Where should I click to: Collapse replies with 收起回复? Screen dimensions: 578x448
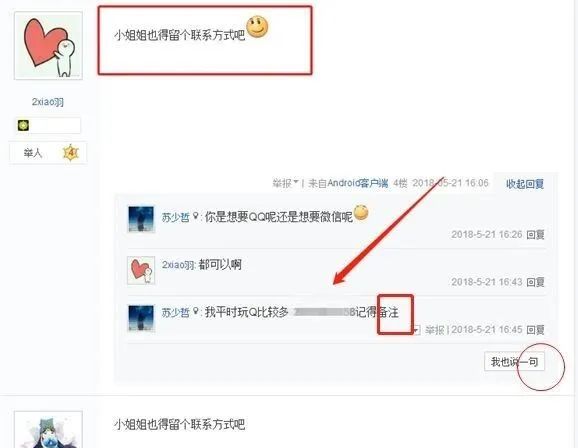click(525, 184)
